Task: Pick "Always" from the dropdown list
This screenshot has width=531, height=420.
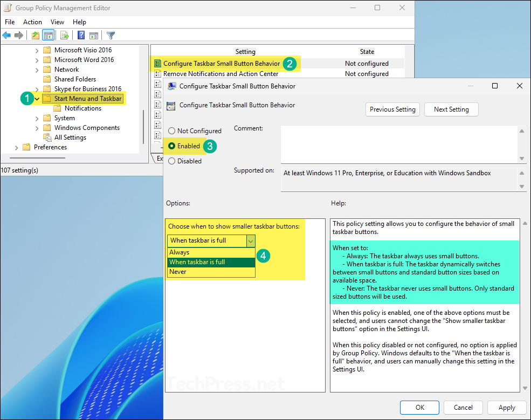Action: 180,252
